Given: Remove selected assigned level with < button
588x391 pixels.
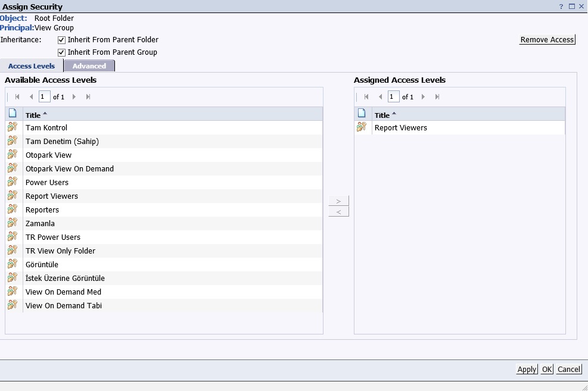Looking at the screenshot, I should (x=338, y=212).
